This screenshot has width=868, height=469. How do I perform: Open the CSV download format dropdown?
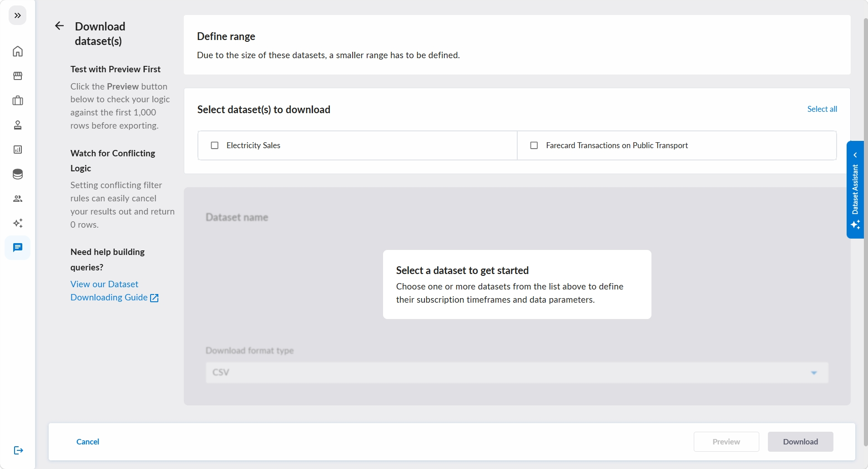point(517,373)
